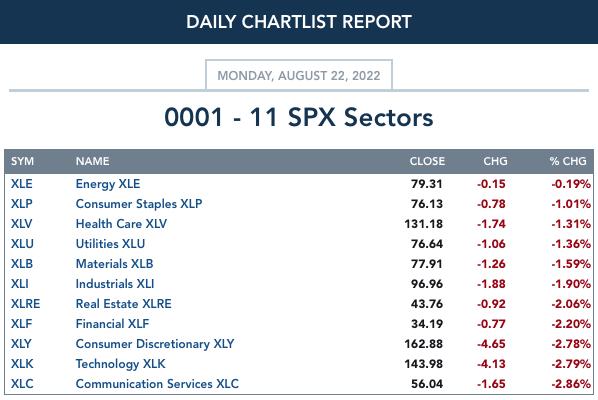Viewport: 598px width, 400px height.
Task: Click the XLP symbol link
Action: click(21, 204)
